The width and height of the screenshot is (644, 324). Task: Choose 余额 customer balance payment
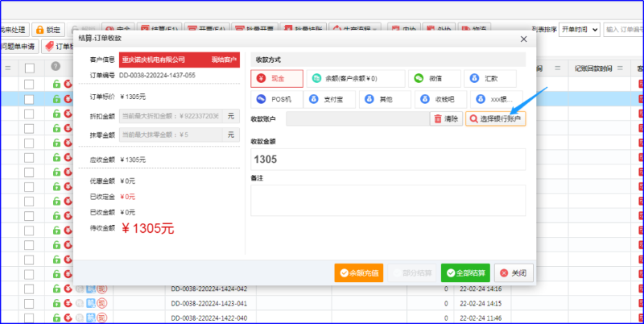point(357,78)
